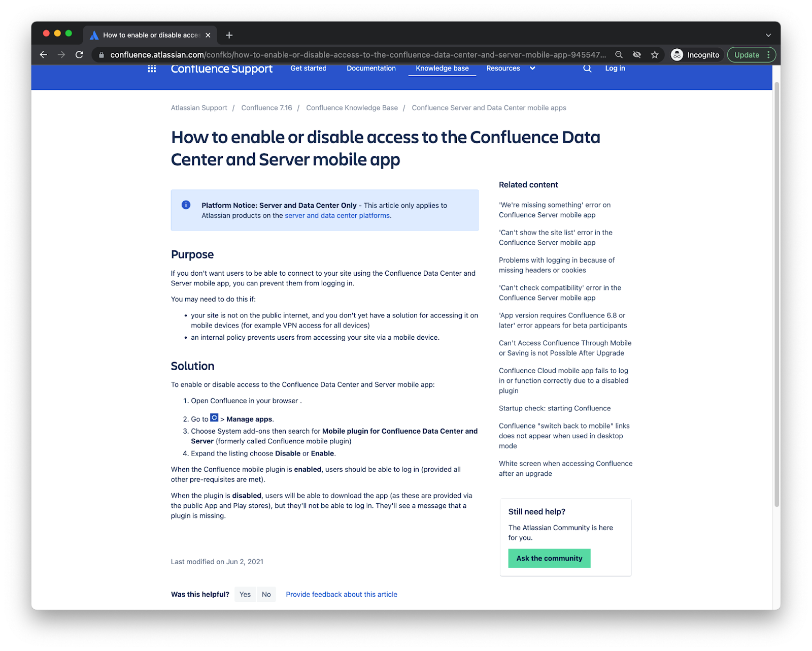Open the Resources menu
The width and height of the screenshot is (812, 651).
(x=503, y=69)
